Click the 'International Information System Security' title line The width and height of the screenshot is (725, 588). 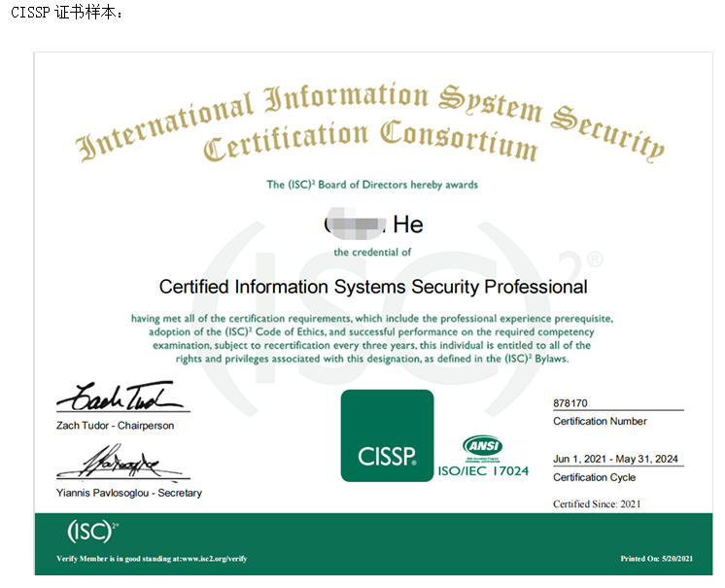370,121
